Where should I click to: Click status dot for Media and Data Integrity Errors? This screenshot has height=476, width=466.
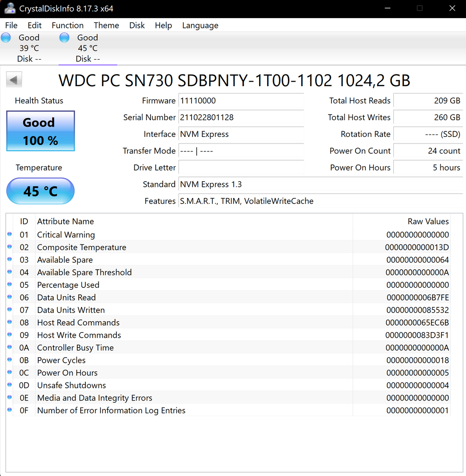point(9,397)
